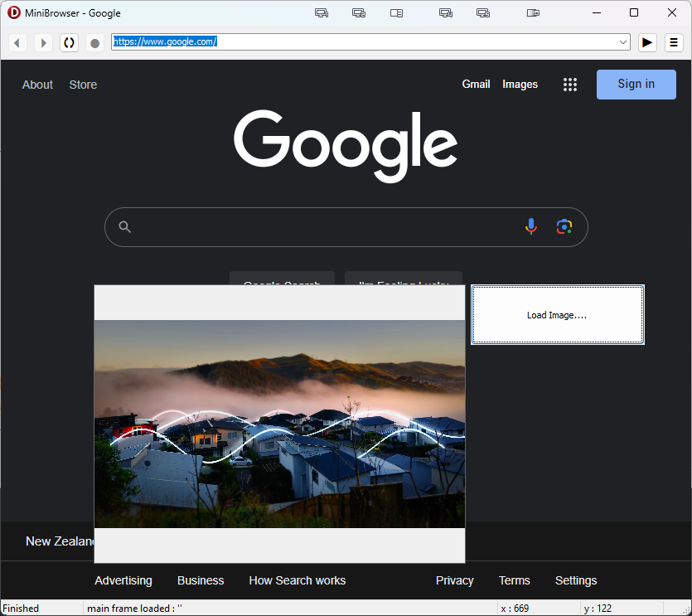
Task: Open the Terms footer link
Action: (514, 580)
